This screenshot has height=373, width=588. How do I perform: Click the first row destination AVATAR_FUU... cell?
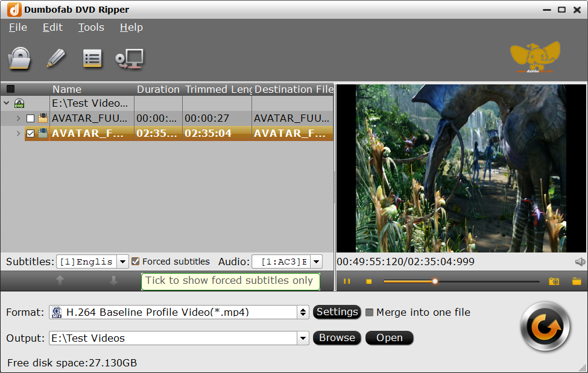pyautogui.click(x=292, y=118)
